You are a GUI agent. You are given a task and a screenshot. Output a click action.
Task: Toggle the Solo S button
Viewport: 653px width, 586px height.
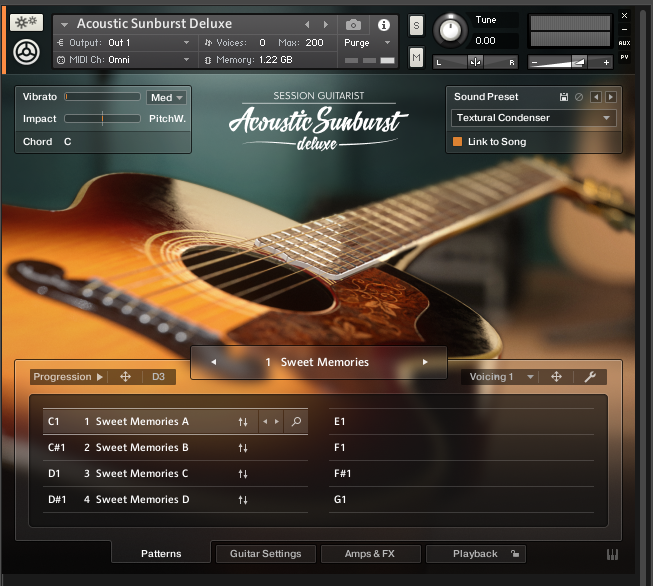pyautogui.click(x=416, y=26)
